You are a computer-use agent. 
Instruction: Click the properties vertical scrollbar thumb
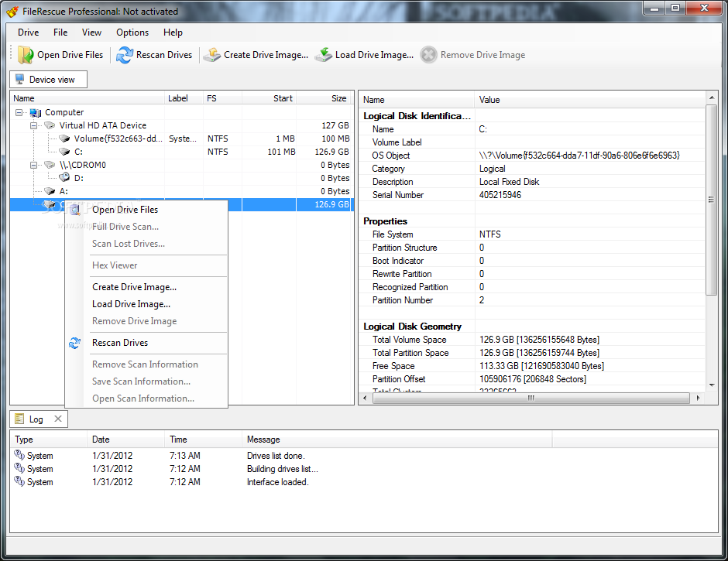click(x=711, y=200)
